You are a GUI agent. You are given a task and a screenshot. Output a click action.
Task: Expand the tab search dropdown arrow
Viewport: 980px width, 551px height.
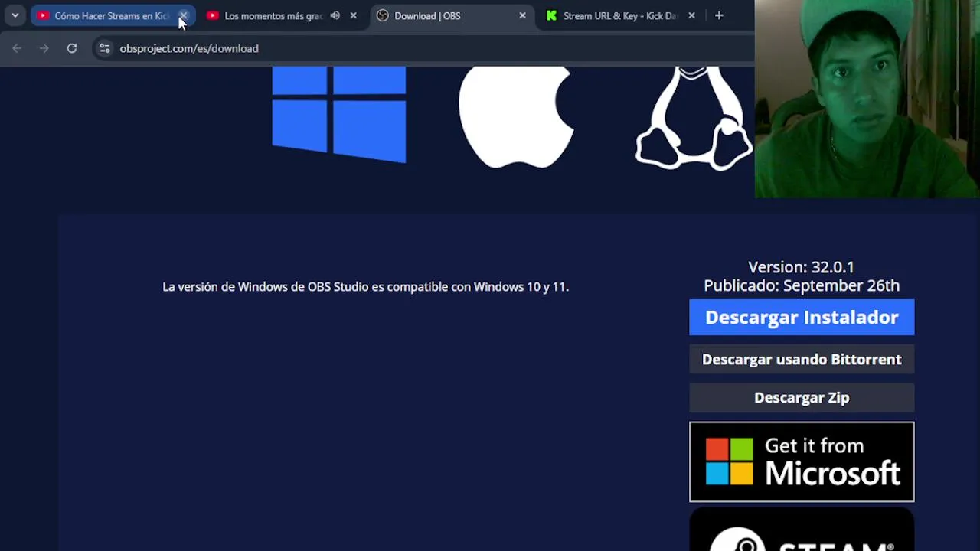click(15, 15)
